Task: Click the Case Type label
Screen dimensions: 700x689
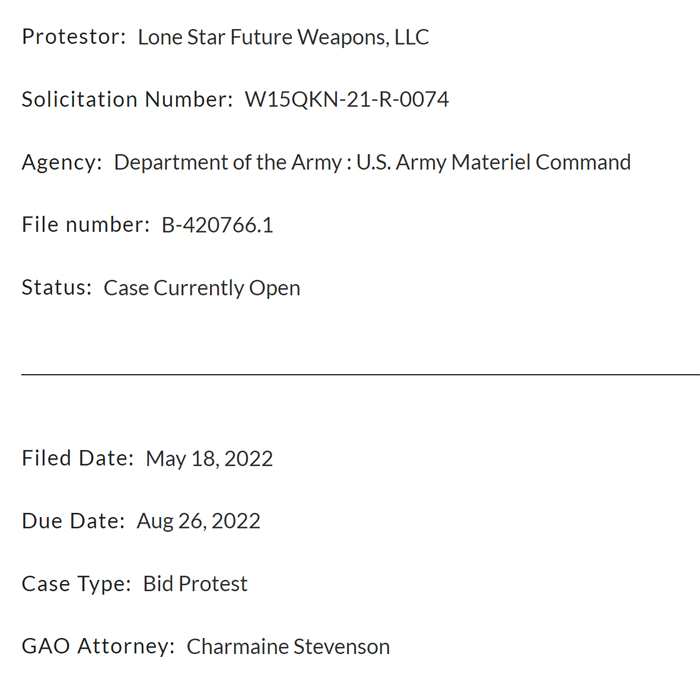Action: tap(76, 585)
